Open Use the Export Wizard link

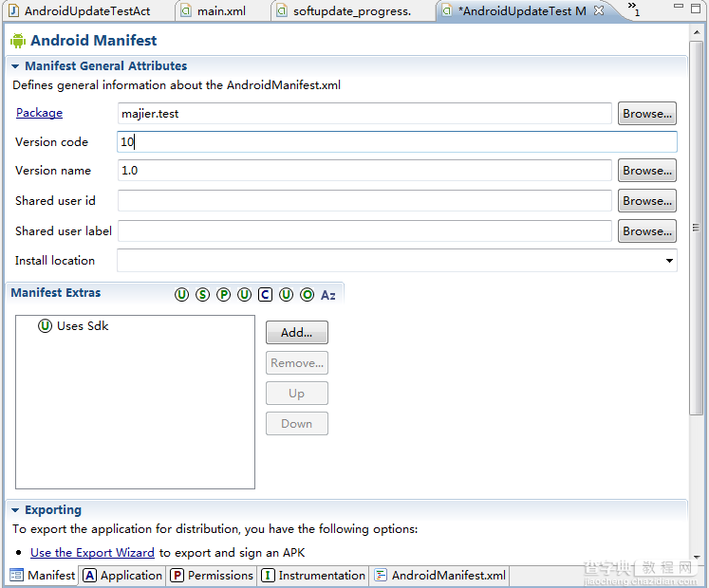click(92, 552)
